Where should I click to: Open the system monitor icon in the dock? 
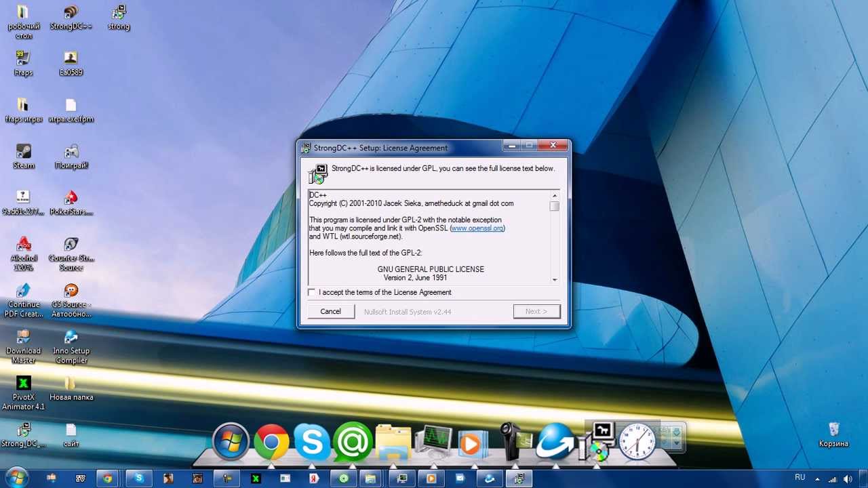pos(434,443)
